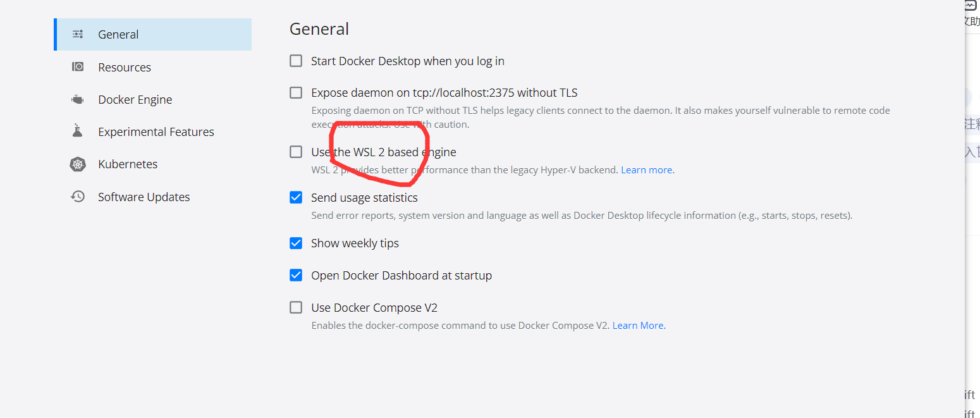Disable Send usage statistics
Image resolution: width=980 pixels, height=418 pixels.
pos(296,197)
